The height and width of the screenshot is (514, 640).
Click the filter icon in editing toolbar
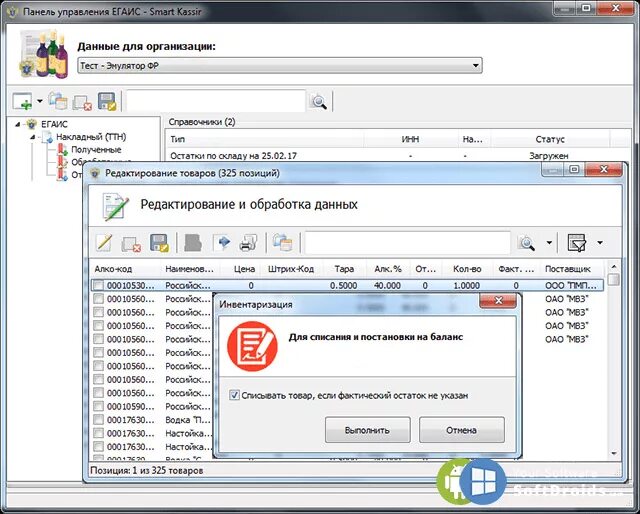pos(577,243)
